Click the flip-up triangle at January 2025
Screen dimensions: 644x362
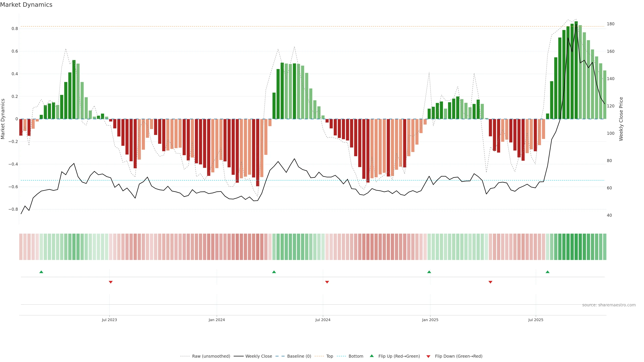[429, 272]
